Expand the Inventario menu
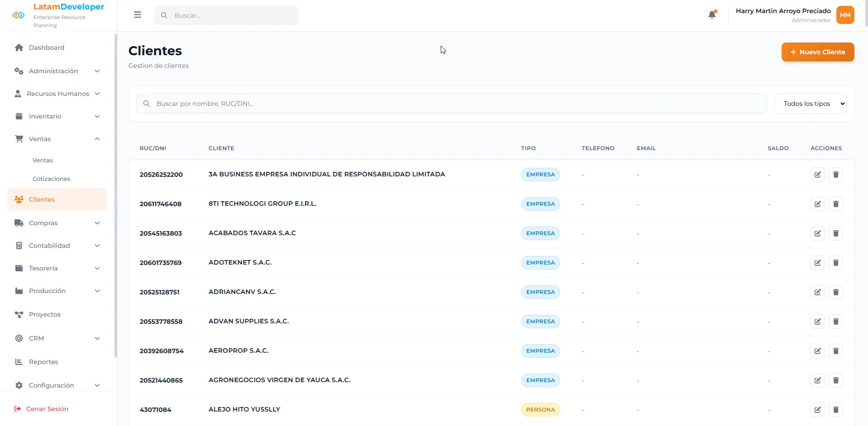 click(57, 116)
